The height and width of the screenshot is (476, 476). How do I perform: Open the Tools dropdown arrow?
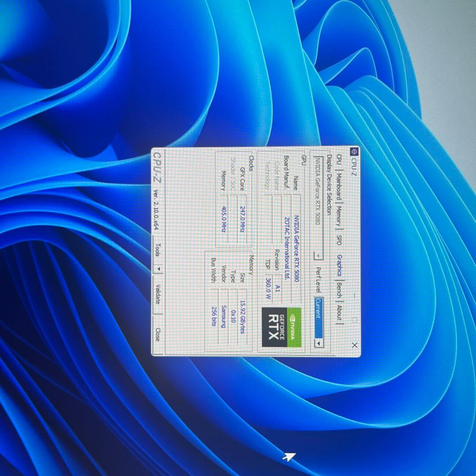(x=159, y=269)
